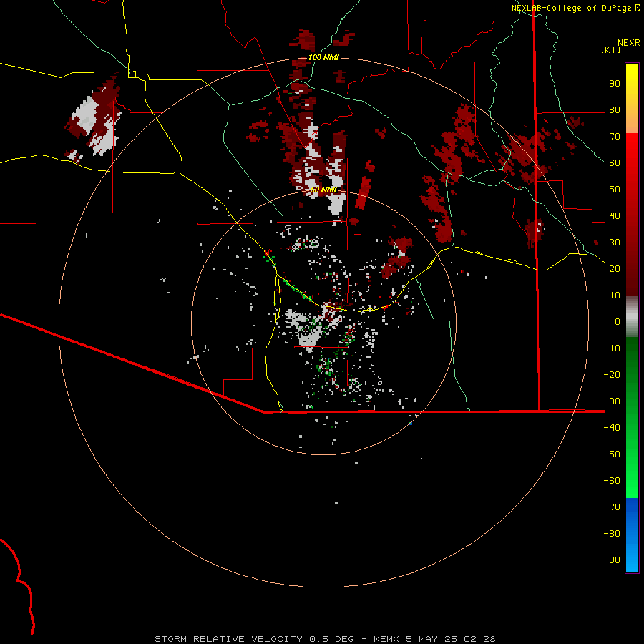
Task: Pick the gray zero-velocity segment of colorbar
Action: pos(632,317)
